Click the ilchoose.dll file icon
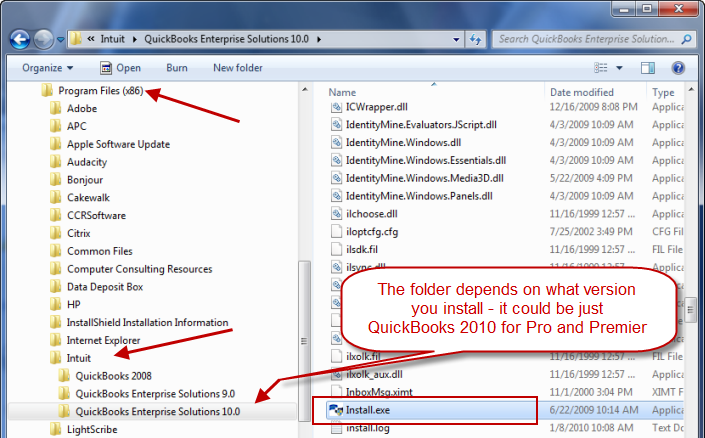This screenshot has height=438, width=705. pos(336,214)
